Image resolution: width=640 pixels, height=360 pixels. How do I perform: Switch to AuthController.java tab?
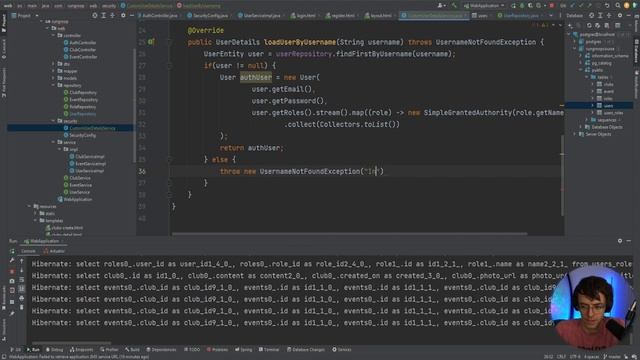[159, 16]
